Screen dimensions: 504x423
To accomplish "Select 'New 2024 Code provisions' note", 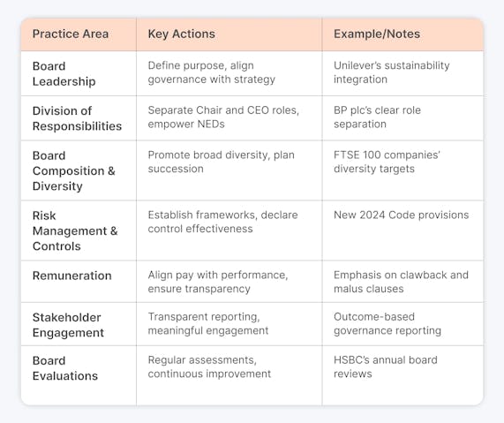I will click(x=401, y=215).
